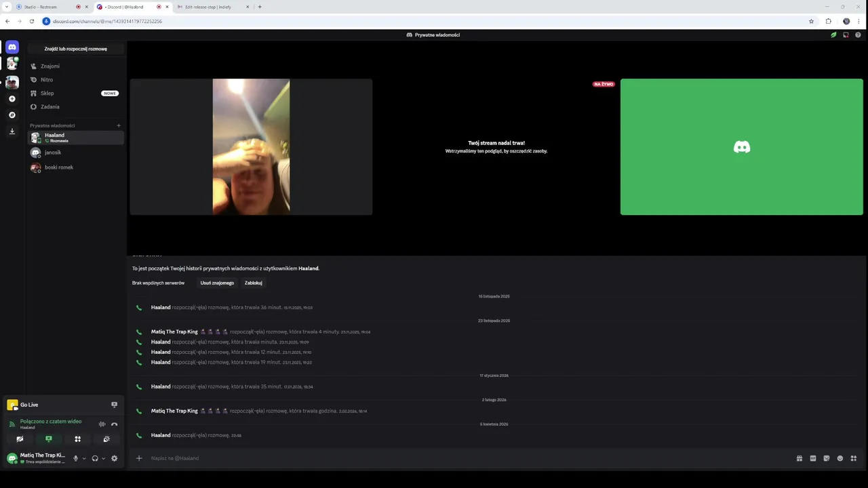Screen dimensions: 868x488
Task: Open the send gift icon
Action: 800,458
